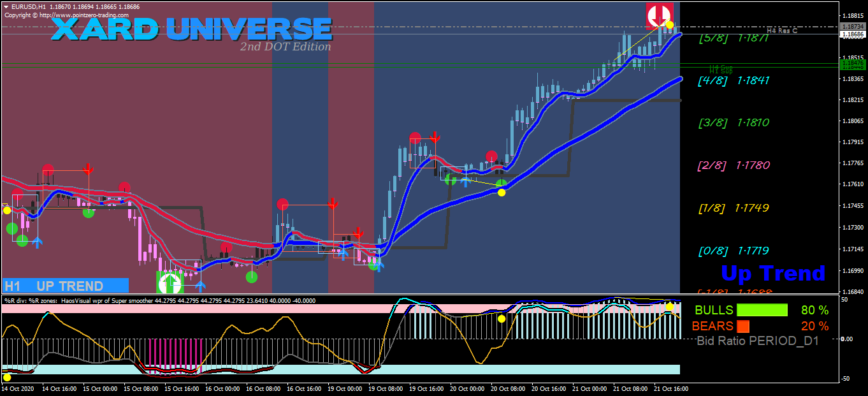
Task: Click the green BULLS ratio bar
Action: pos(762,310)
